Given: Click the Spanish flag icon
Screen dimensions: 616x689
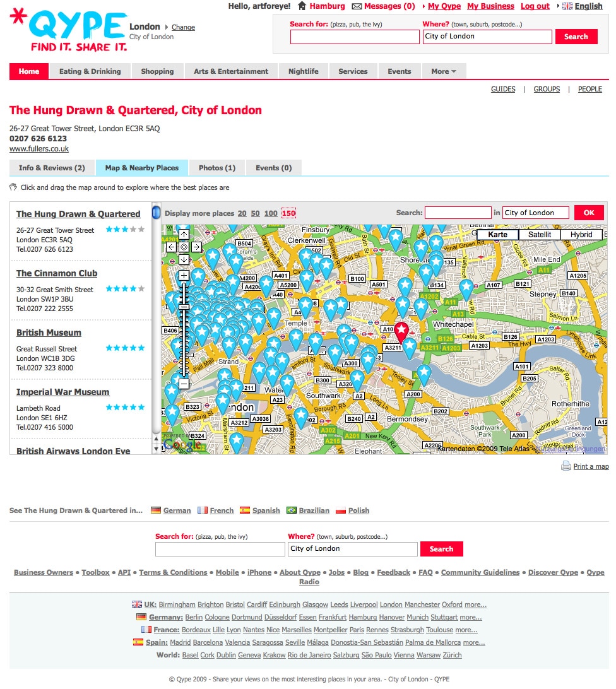Looking at the screenshot, I should coord(244,510).
